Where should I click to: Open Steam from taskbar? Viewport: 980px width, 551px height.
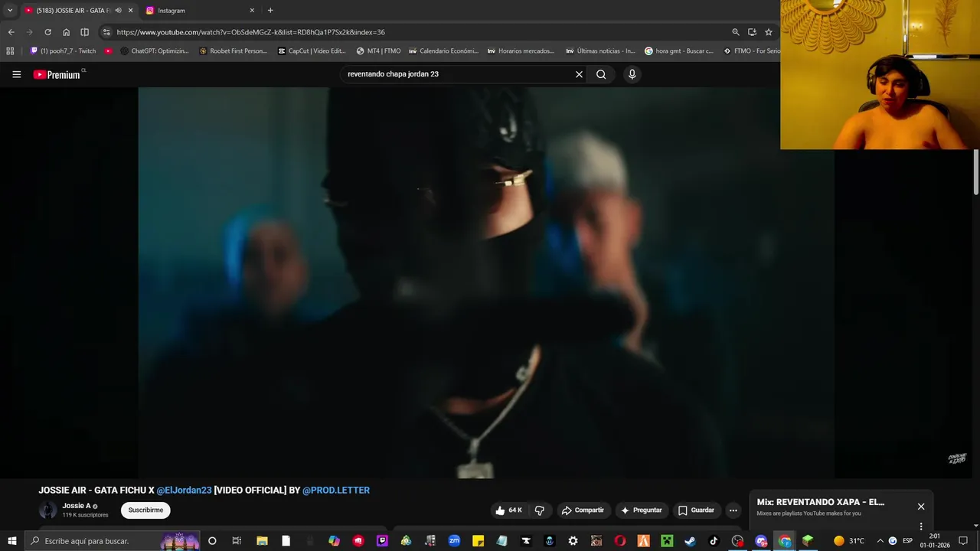pyautogui.click(x=690, y=541)
